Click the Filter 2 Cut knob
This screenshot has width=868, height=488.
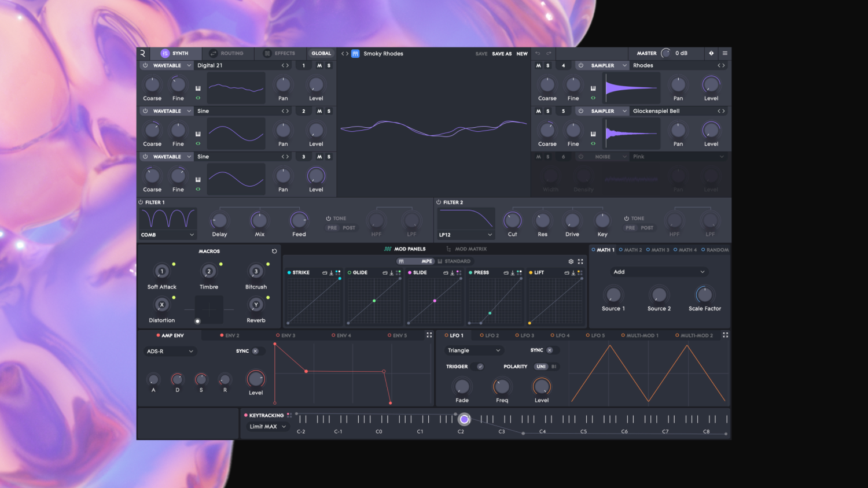point(513,220)
